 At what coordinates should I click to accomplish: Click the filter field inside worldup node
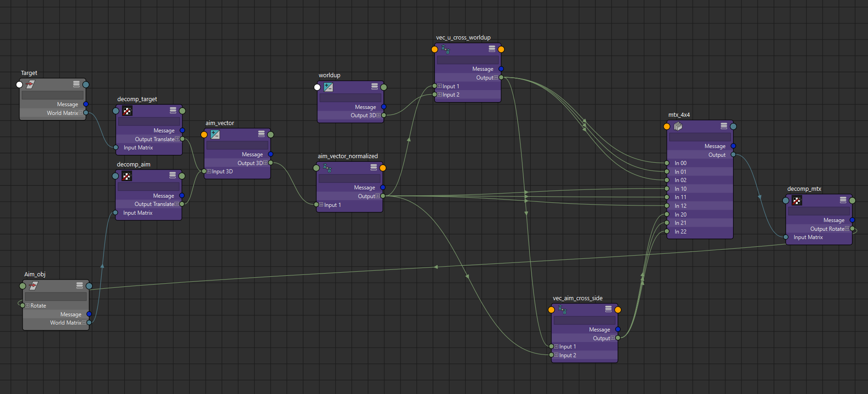click(x=350, y=98)
